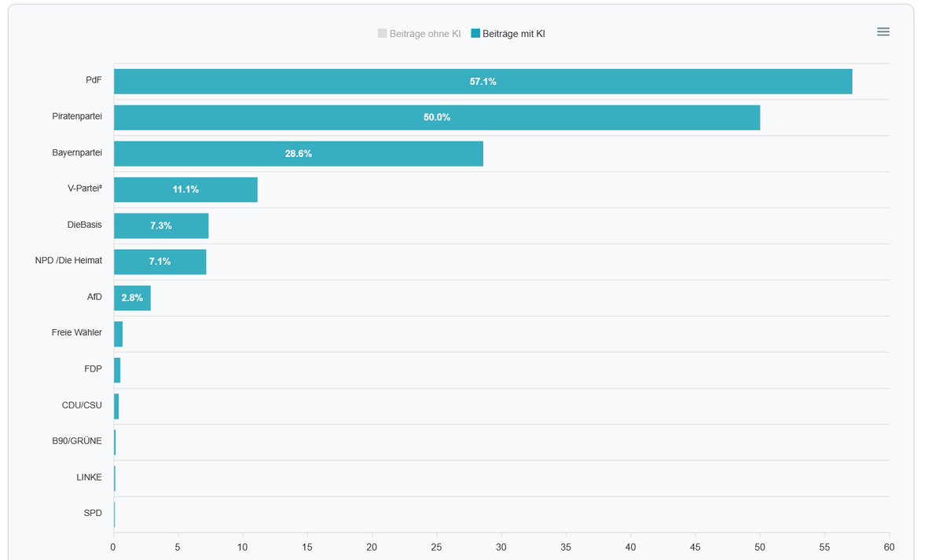
Task: Click the 'B90/GRÜNE' axis label
Action: (x=77, y=441)
